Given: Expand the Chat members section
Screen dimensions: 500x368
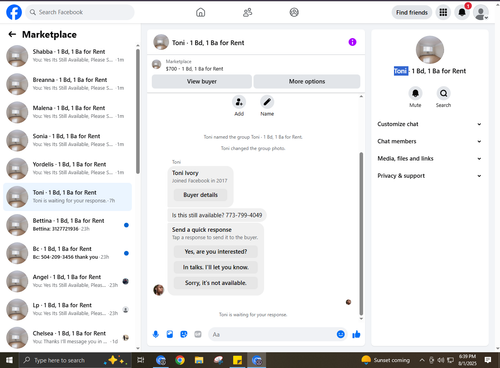Looking at the screenshot, I should [x=429, y=141].
